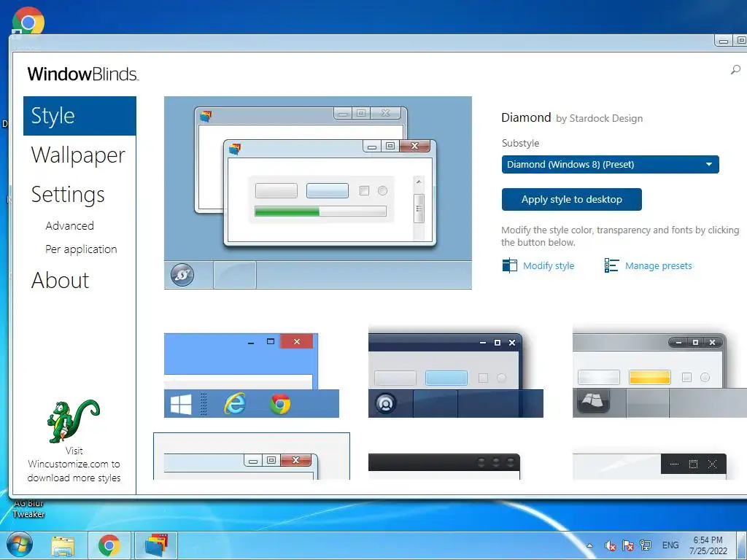This screenshot has height=560, width=747.
Task: Click the search magnifier icon in WindowBlinds
Action: [x=735, y=70]
